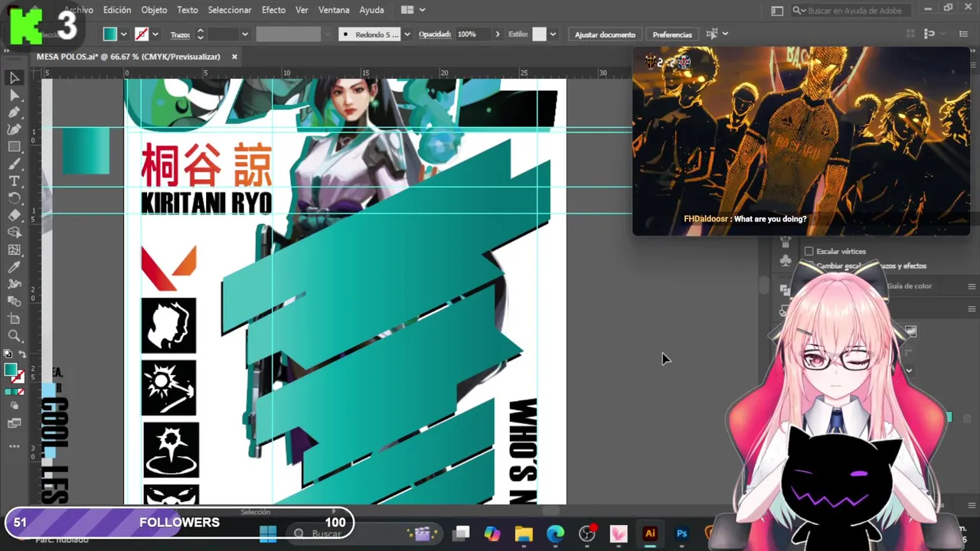This screenshot has height=551, width=980.
Task: Select the Selection tool arrow
Action: tap(14, 77)
